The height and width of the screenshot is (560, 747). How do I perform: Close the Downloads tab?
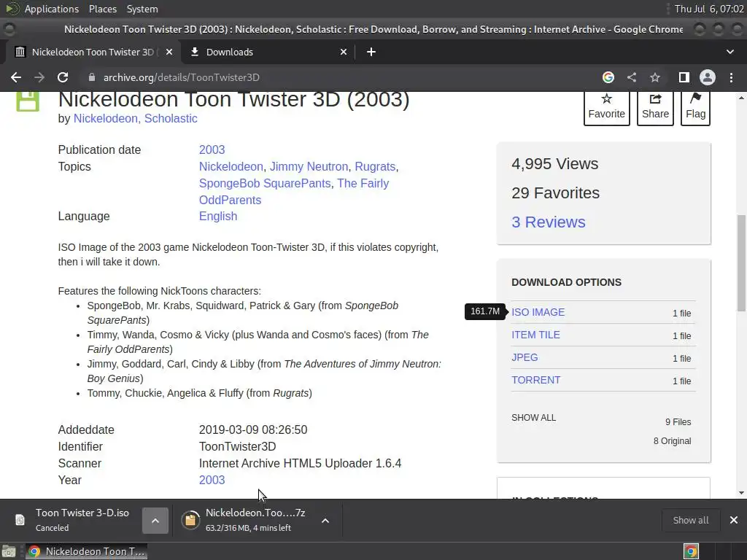(344, 52)
